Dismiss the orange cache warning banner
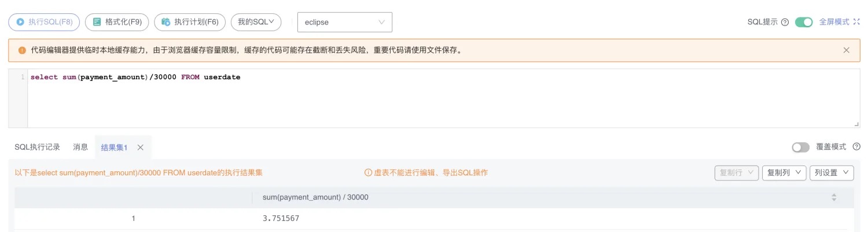The height and width of the screenshot is (232, 868). point(847,50)
